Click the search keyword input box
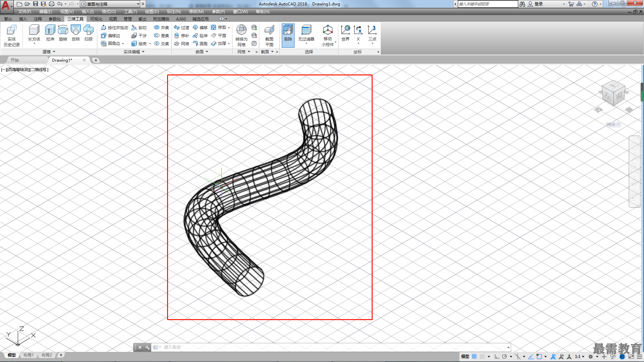This screenshot has width=644, height=362. point(488,4)
